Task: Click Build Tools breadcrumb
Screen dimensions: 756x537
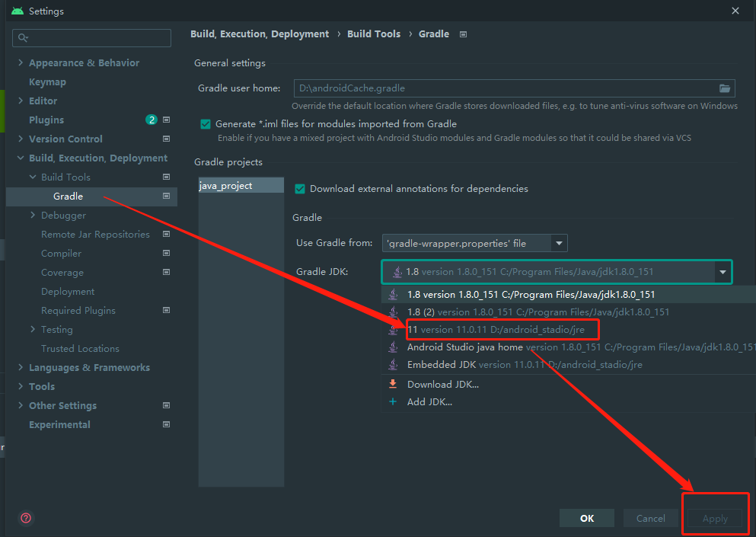Action: coord(374,34)
